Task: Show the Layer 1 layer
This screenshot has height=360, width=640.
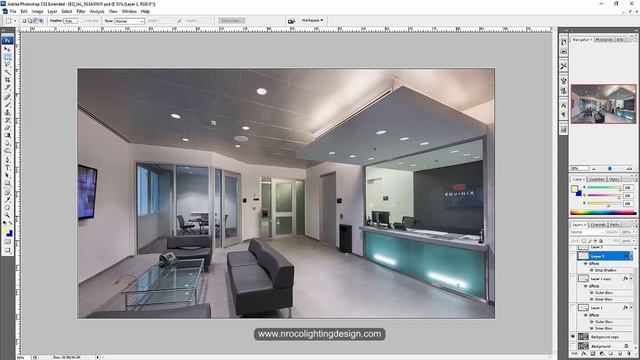Action: [573, 307]
